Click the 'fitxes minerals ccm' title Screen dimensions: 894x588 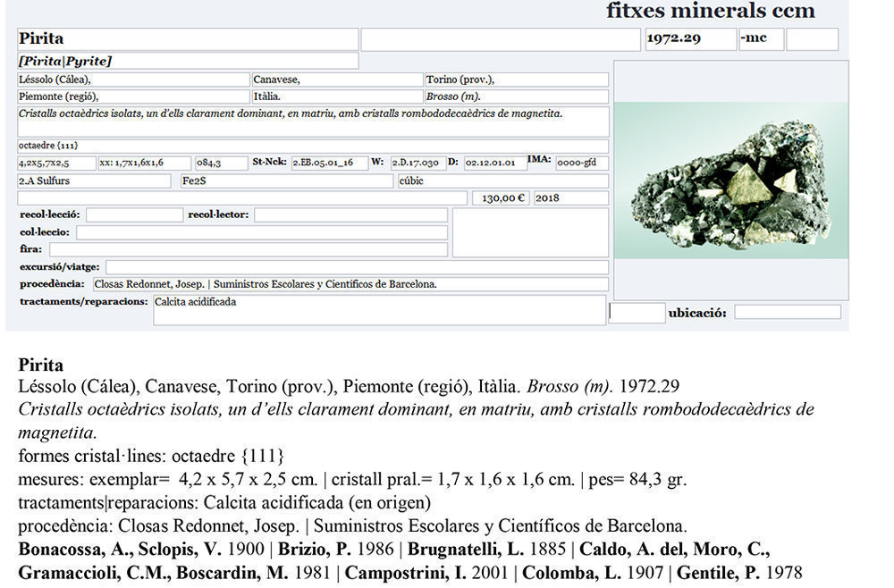point(711,10)
